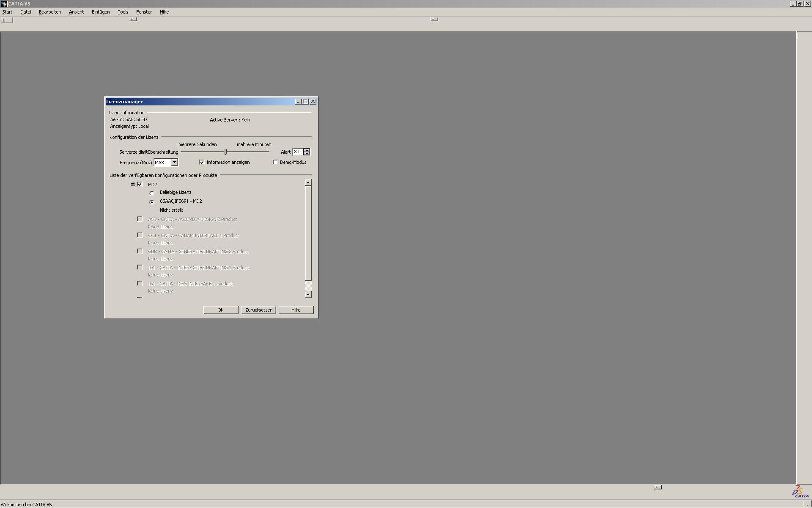
Task: Click the Hilfe button in Lizenzmanager
Action: point(296,310)
